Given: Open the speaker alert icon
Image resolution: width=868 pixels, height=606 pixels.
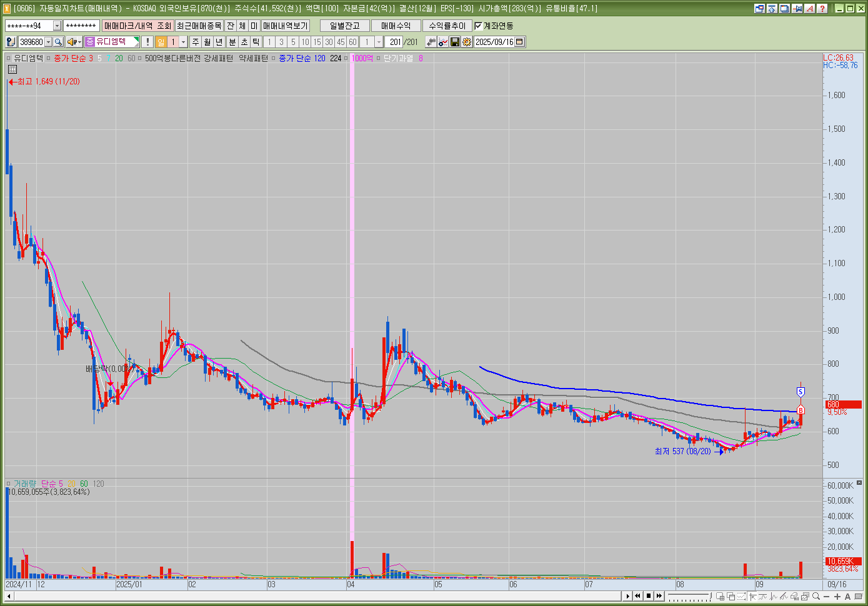Looking at the screenshot, I should click(72, 42).
